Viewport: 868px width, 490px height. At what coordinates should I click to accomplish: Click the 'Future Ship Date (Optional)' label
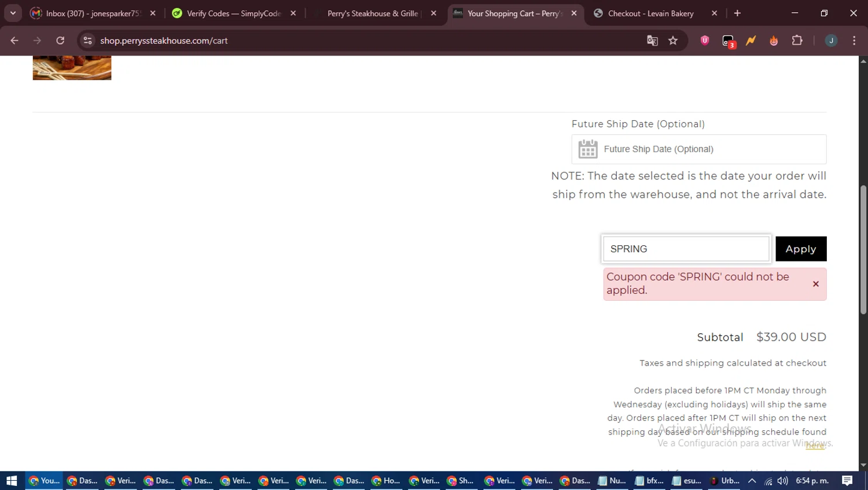[638, 124]
